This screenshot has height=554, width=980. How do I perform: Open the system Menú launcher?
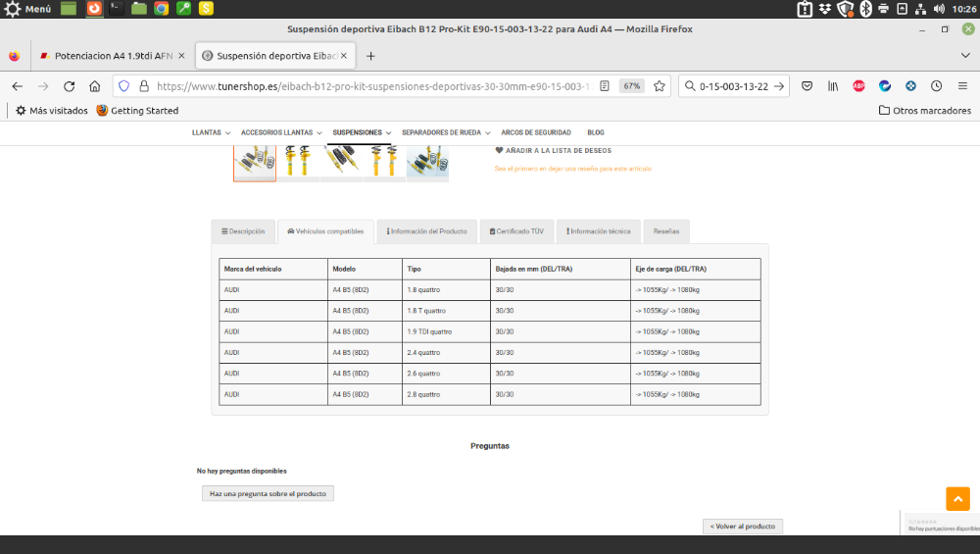click(x=28, y=9)
